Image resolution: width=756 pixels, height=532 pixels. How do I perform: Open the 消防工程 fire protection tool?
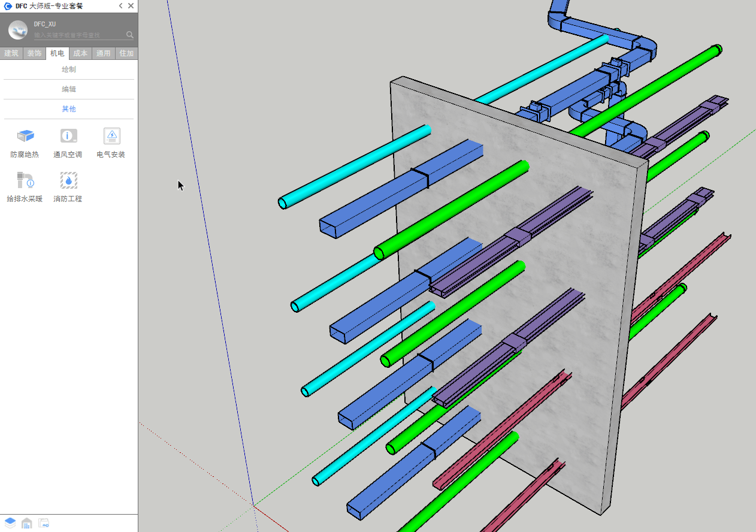(x=68, y=180)
